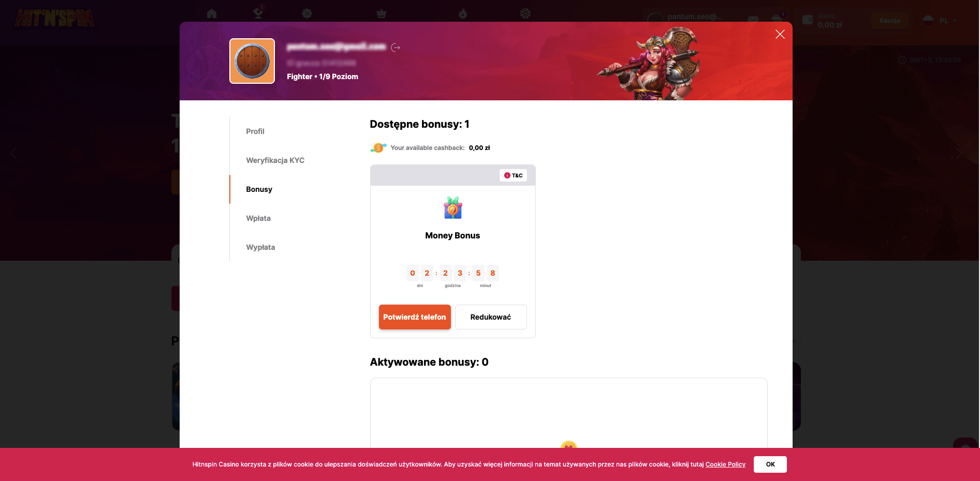Click the flame icon in top navigation

pos(463,13)
